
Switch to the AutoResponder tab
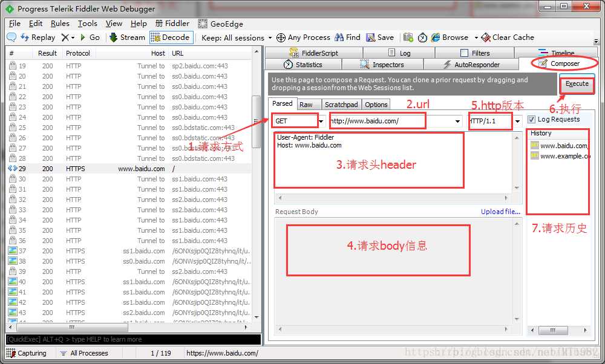click(x=471, y=64)
